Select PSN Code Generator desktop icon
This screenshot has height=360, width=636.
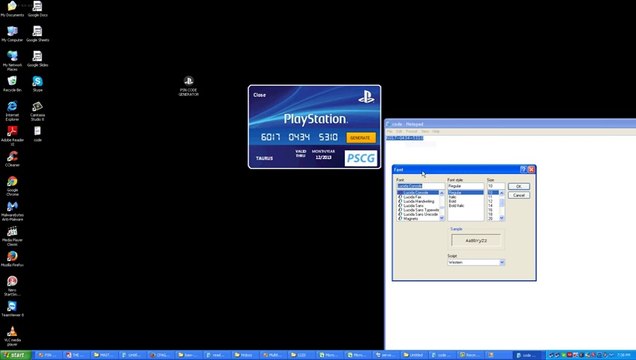point(188,86)
